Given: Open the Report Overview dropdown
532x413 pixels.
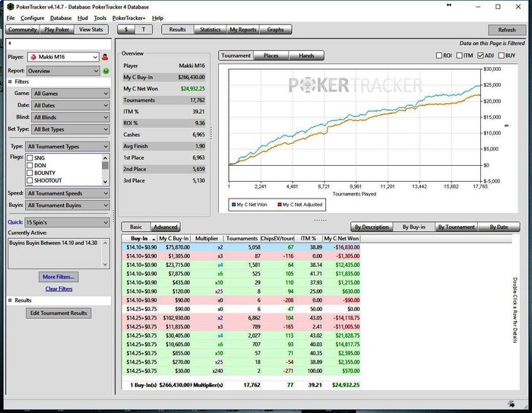Looking at the screenshot, I should coord(63,71).
